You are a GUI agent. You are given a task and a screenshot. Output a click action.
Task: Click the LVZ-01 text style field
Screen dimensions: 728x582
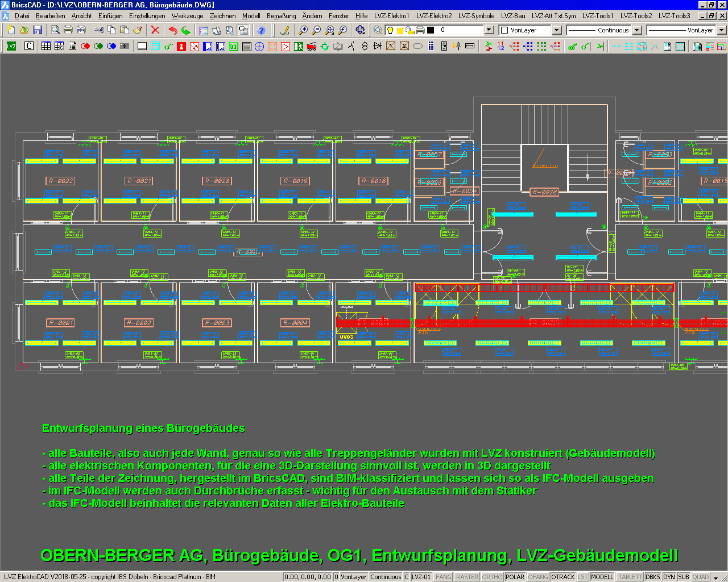[x=421, y=577]
